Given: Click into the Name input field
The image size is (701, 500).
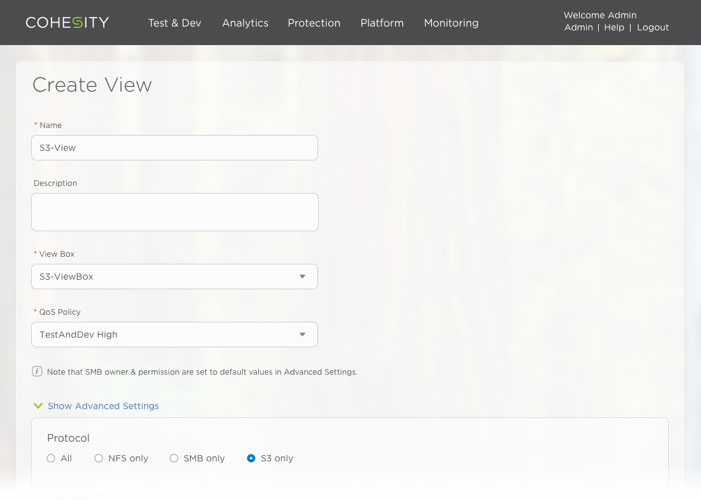Looking at the screenshot, I should click(174, 148).
